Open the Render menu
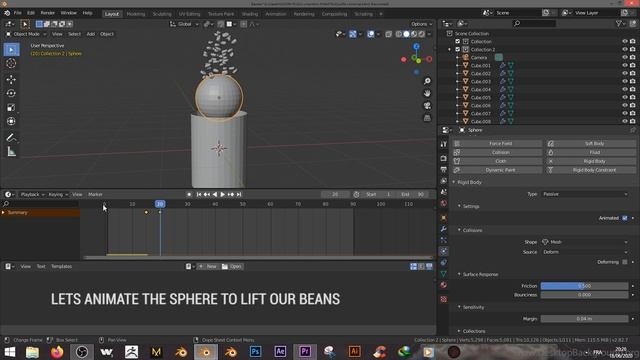 click(x=47, y=13)
